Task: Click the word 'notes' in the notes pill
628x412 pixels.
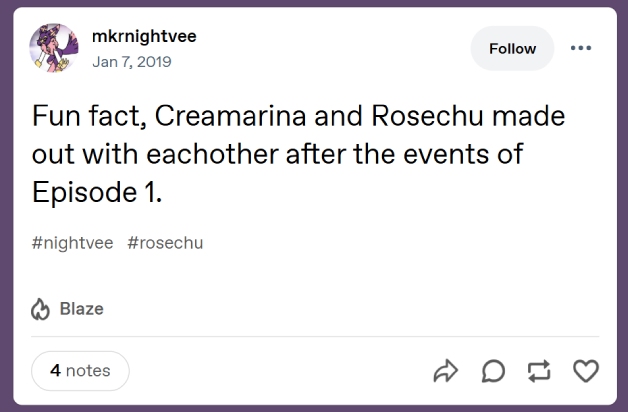Action: pyautogui.click(x=88, y=371)
